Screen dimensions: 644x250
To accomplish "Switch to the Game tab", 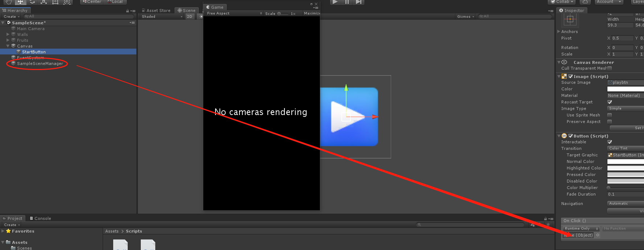I will coord(215,7).
